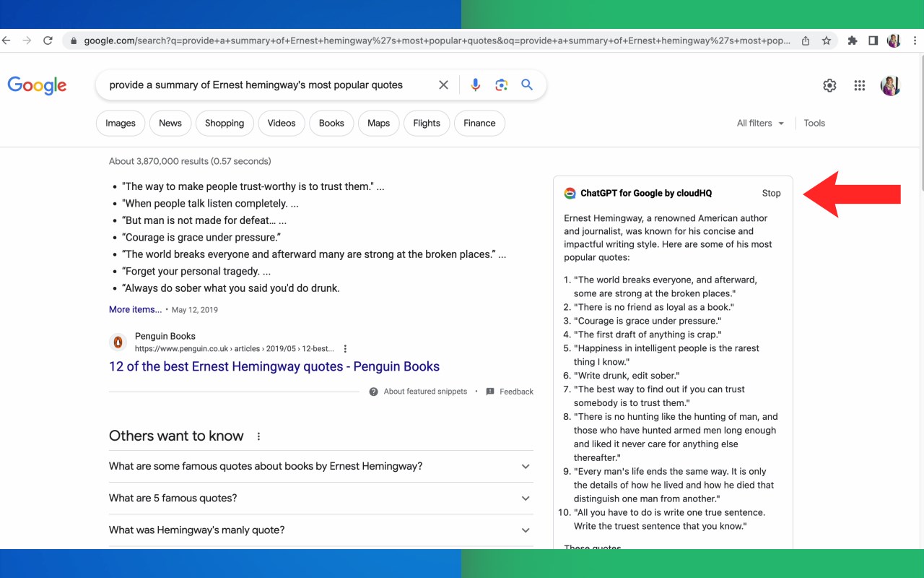Image resolution: width=924 pixels, height=578 pixels.
Task: Switch to the Flights results tab
Action: pos(427,123)
